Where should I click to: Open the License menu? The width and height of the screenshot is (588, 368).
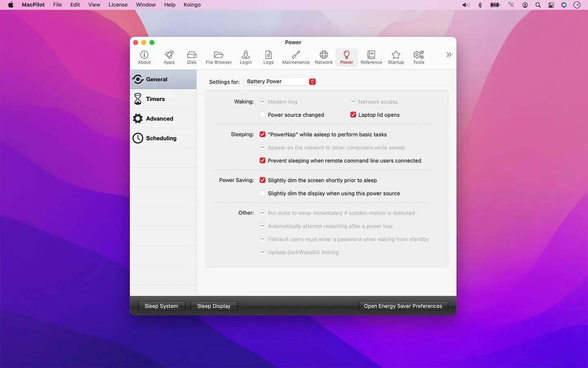(x=118, y=5)
